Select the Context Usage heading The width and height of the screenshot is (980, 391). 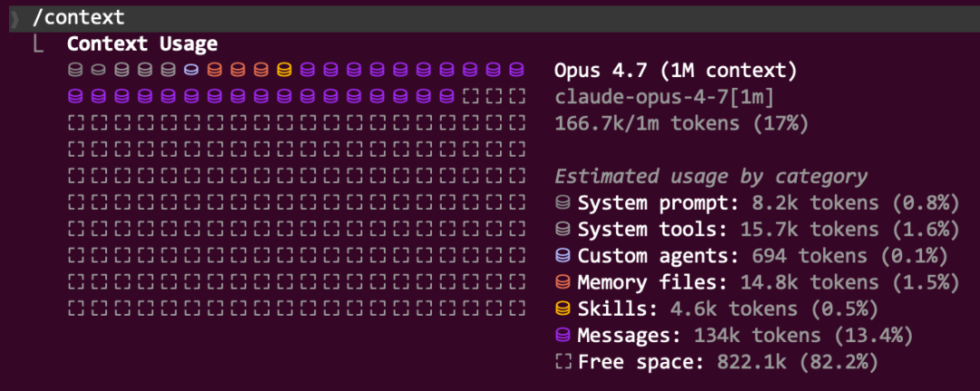coord(142,44)
